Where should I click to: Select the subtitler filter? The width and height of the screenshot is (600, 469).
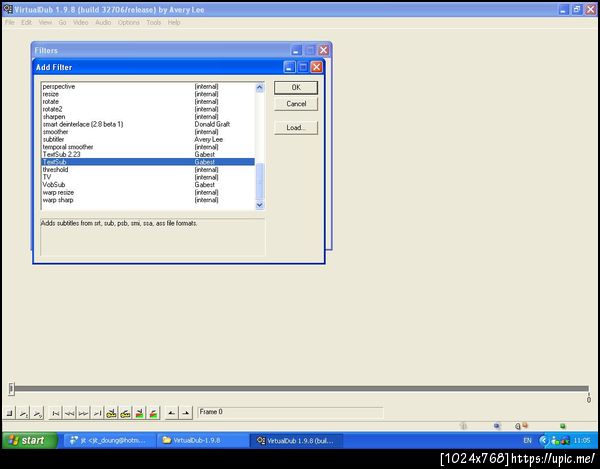148,139
